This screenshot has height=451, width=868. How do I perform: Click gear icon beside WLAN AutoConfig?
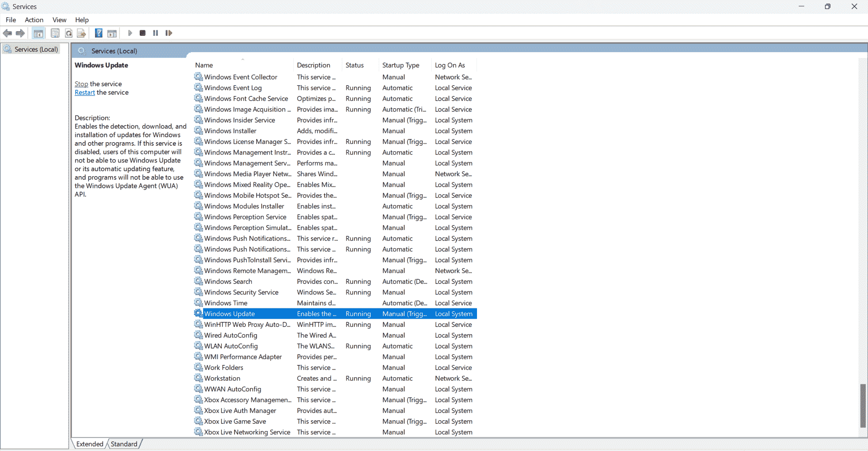[198, 345]
